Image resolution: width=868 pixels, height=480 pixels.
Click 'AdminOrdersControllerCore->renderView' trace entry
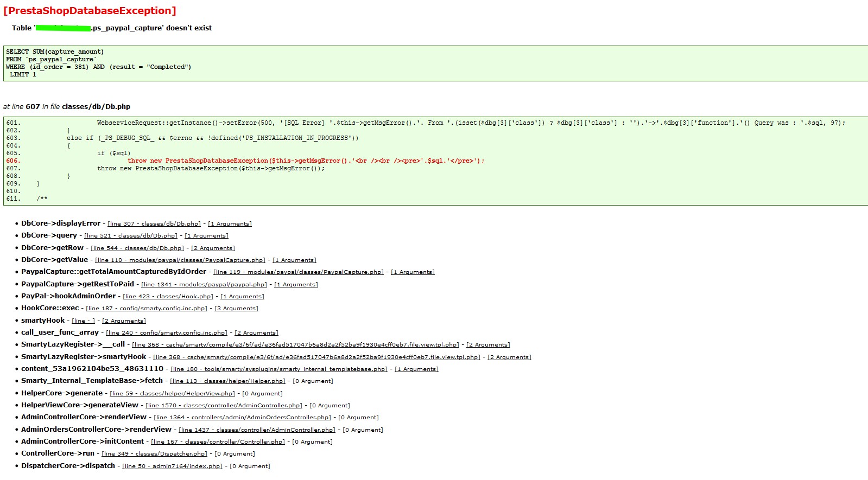(97, 430)
